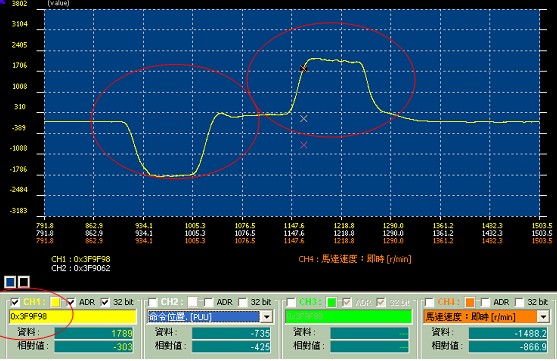Open CH2 signal source dropdown

tap(266, 316)
